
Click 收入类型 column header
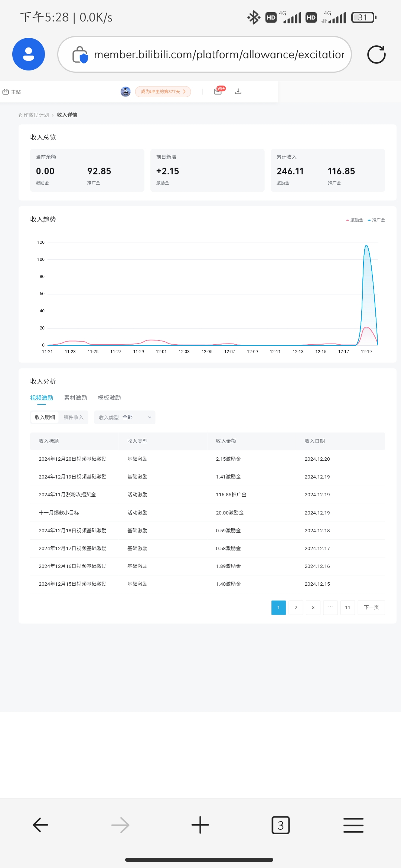(x=137, y=441)
